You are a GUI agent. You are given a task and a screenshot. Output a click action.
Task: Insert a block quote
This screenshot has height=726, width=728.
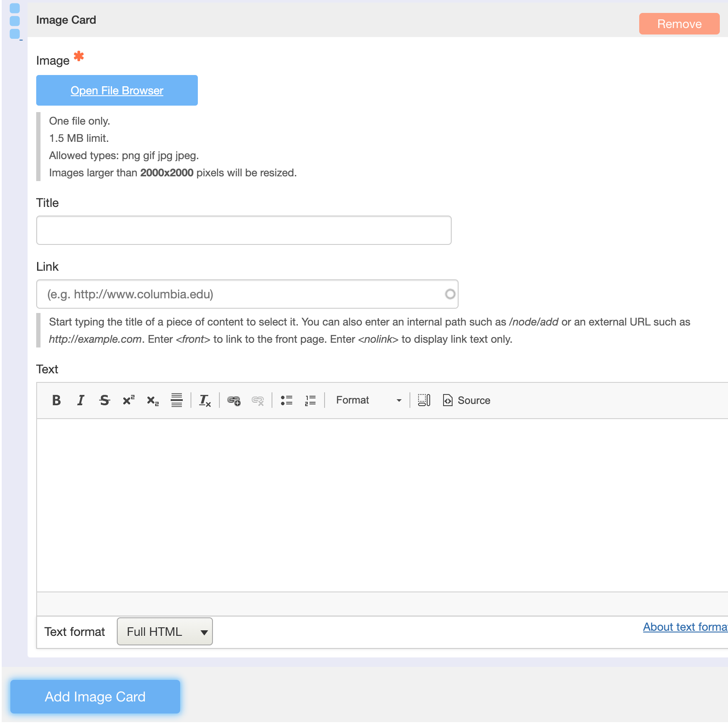[x=177, y=400]
